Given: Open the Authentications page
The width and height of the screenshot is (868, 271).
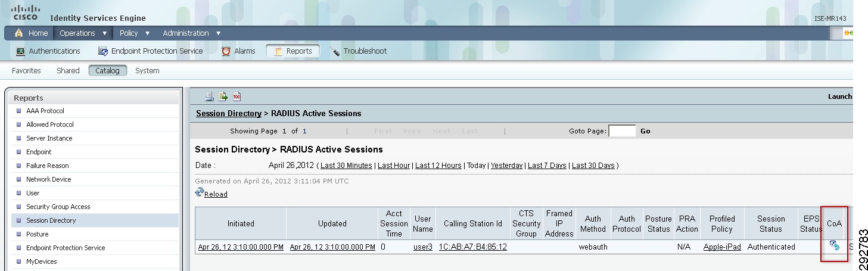Looking at the screenshot, I should tap(48, 51).
